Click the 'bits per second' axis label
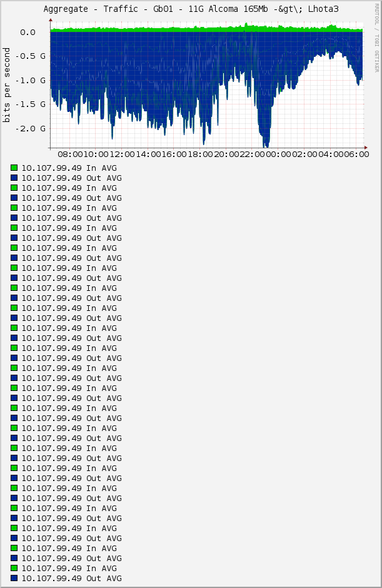 [6, 85]
